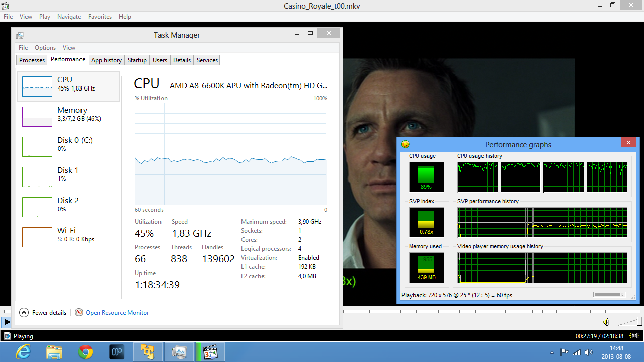Open File Explorer from the taskbar
This screenshot has height=362, width=644.
pos(54,352)
